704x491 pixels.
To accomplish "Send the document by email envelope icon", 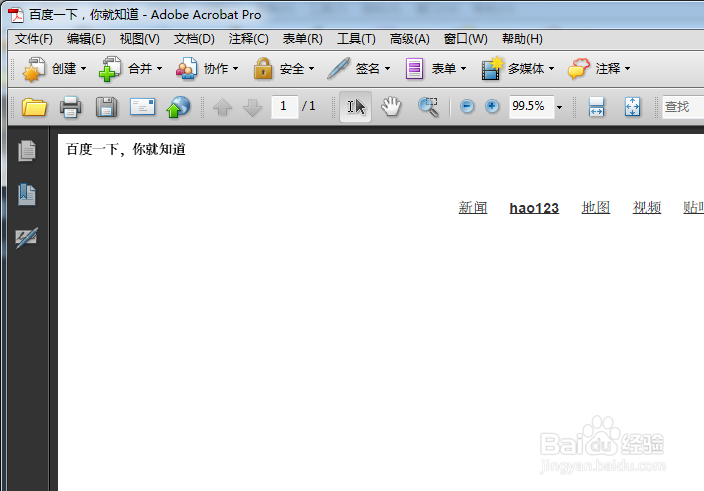I will click(142, 107).
